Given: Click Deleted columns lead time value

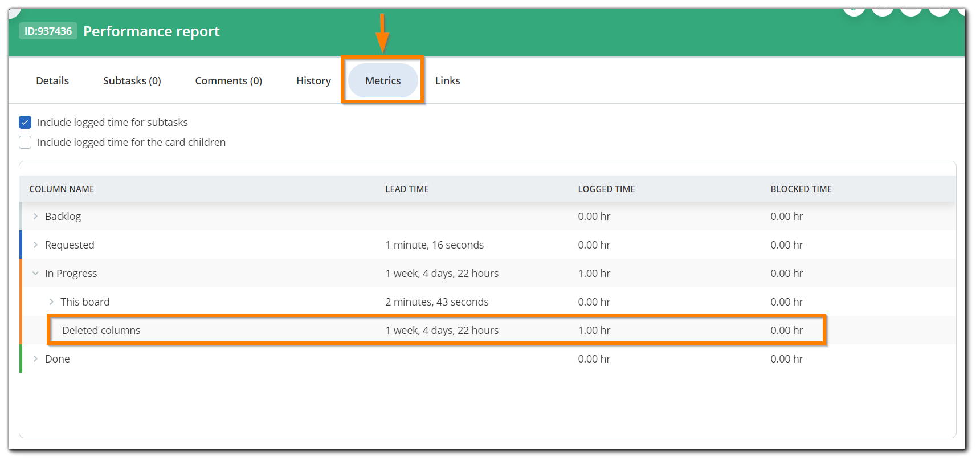Looking at the screenshot, I should pyautogui.click(x=442, y=330).
